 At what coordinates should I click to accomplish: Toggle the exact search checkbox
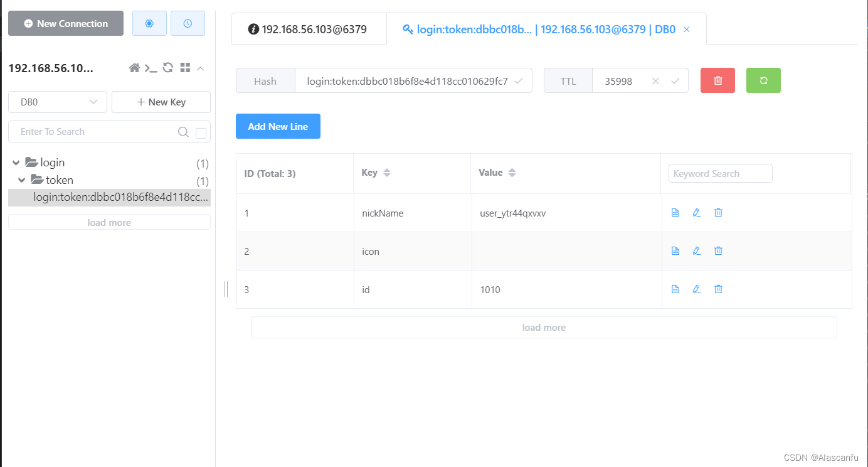tap(201, 132)
